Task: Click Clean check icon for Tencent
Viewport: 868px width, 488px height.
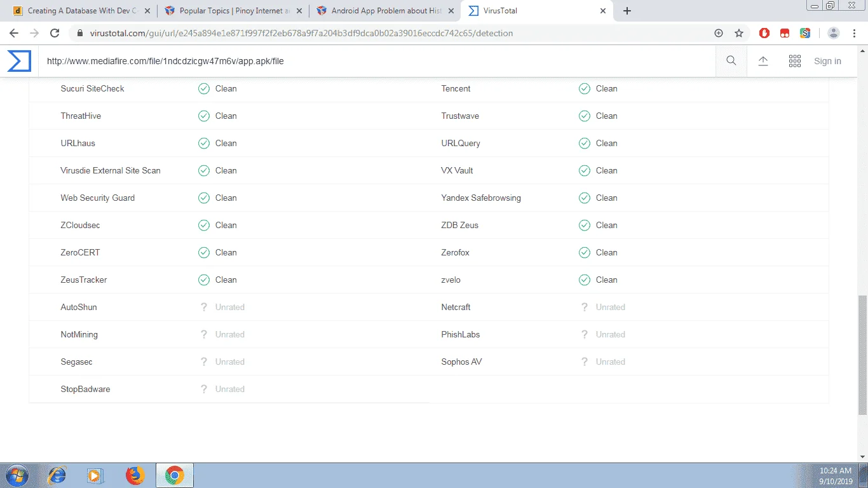Action: coord(584,88)
